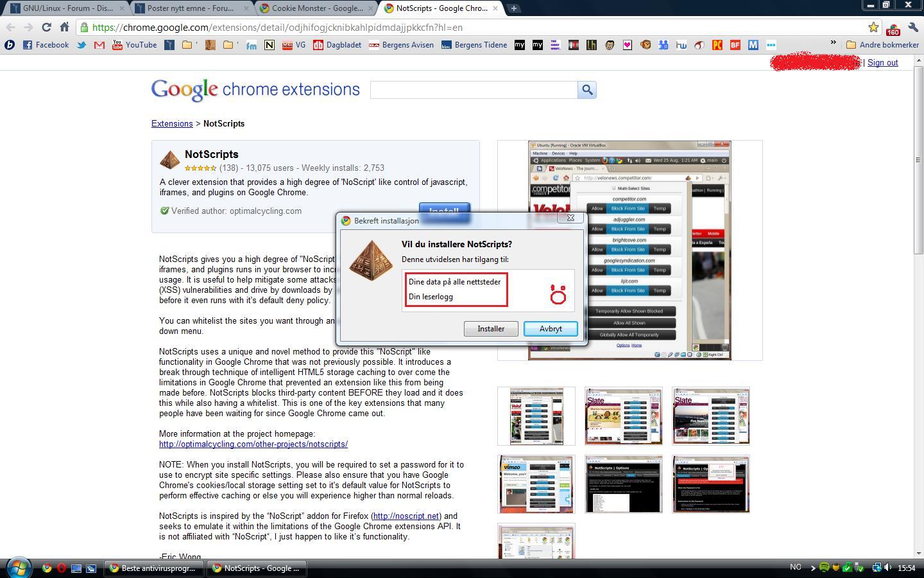Switch to Beste antivirusprogr... taskbar window
The height and width of the screenshot is (578, 924).
tap(154, 568)
